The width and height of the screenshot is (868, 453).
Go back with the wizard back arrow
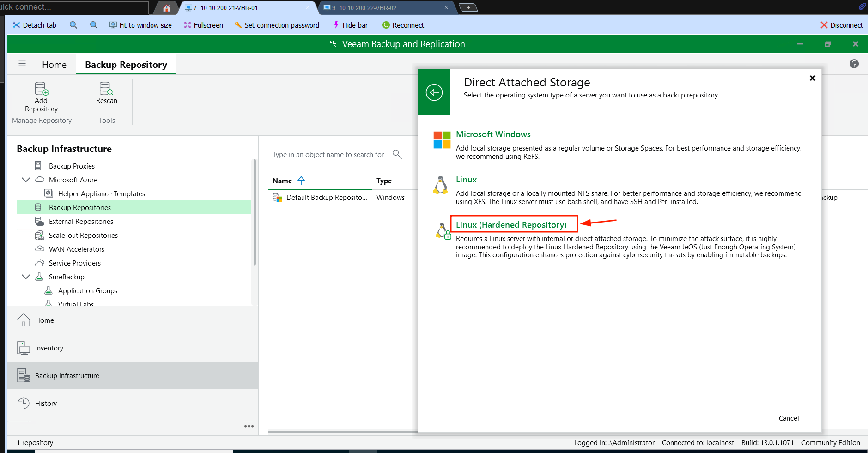coord(434,92)
